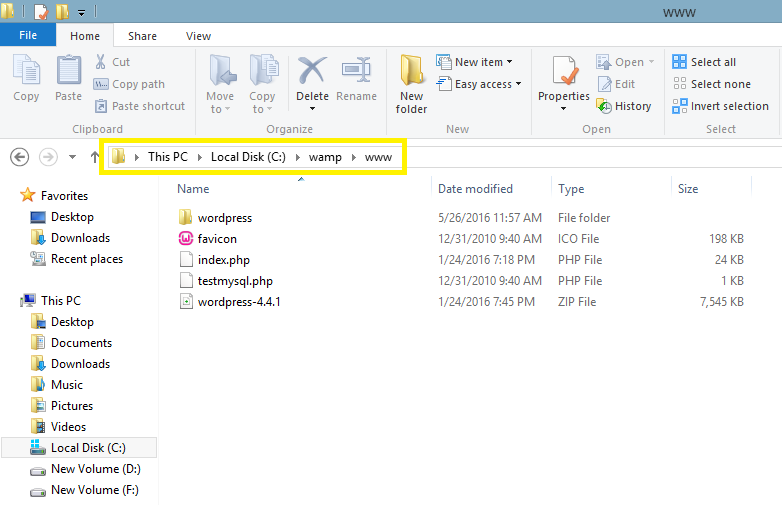Open Documents under This PC
Image resolution: width=782 pixels, height=505 pixels.
pyautogui.click(x=81, y=343)
